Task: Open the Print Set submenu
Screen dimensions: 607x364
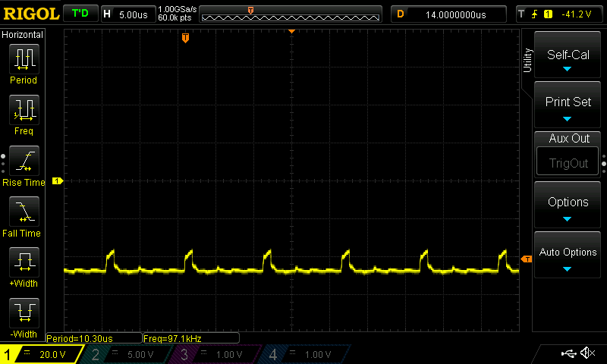Action: click(x=568, y=105)
